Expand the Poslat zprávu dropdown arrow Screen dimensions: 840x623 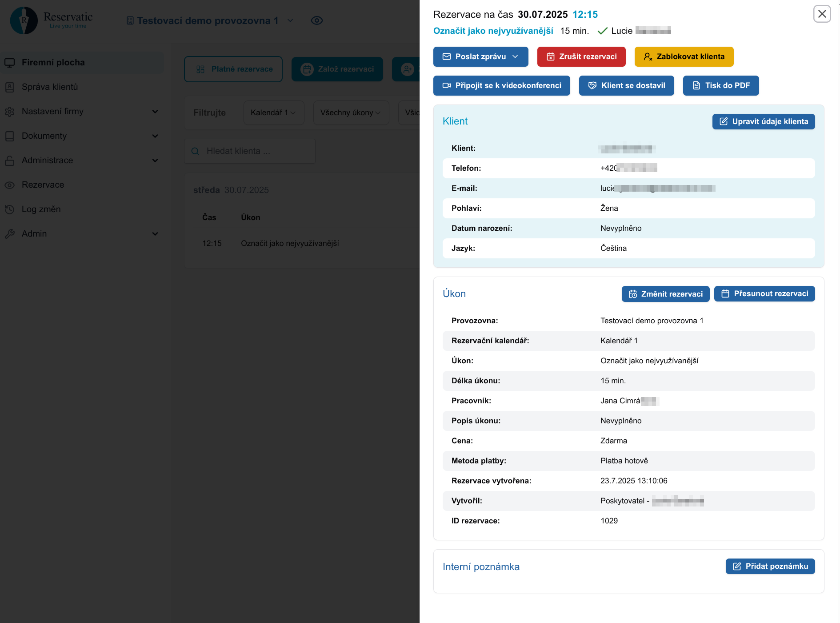(x=515, y=56)
